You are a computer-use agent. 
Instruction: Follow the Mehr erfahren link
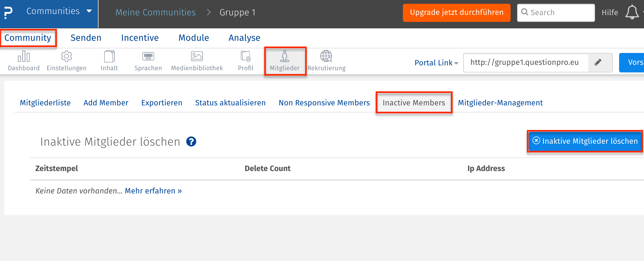(x=153, y=191)
